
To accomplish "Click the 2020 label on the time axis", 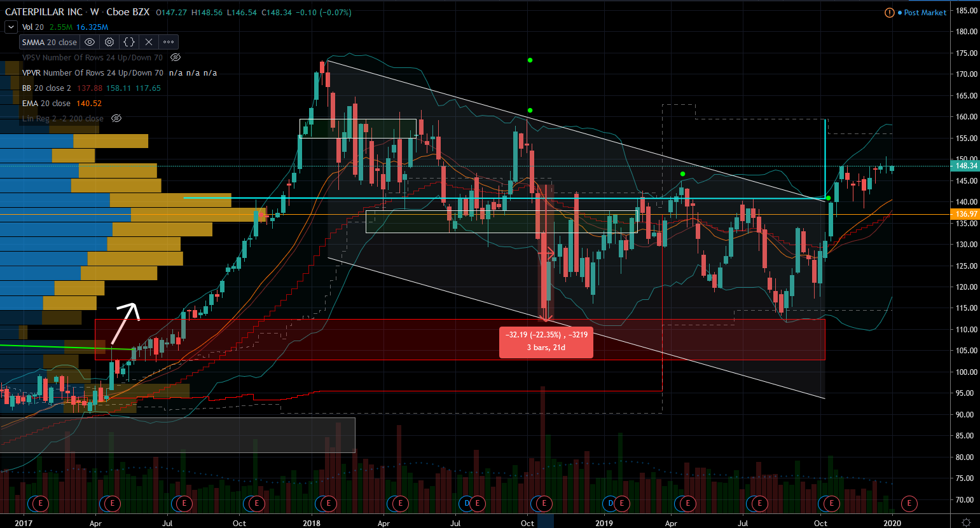I will 892,523.
